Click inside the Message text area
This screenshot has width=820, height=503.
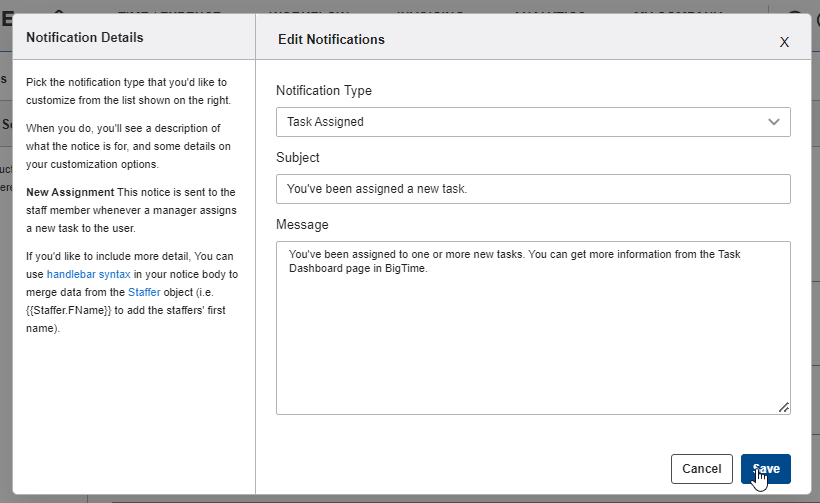(x=533, y=330)
